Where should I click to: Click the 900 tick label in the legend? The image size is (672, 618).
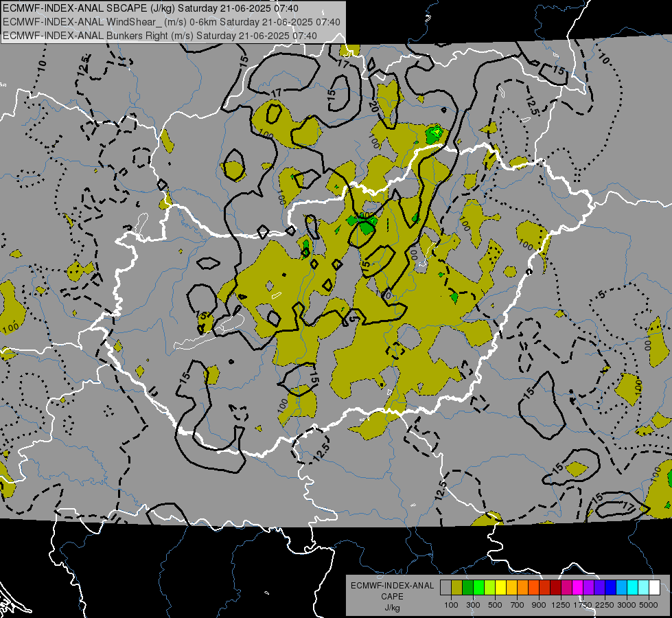539,605
